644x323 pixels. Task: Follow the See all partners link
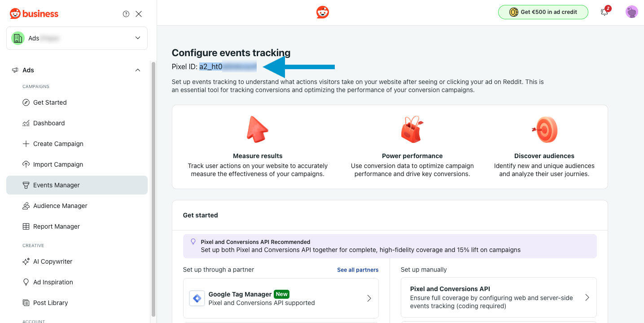[358, 270]
